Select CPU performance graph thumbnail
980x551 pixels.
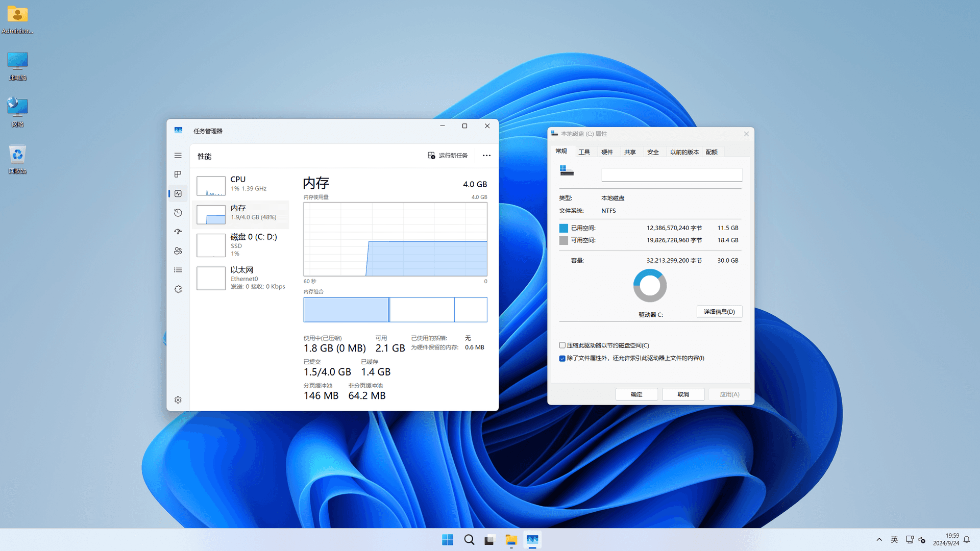pyautogui.click(x=211, y=186)
